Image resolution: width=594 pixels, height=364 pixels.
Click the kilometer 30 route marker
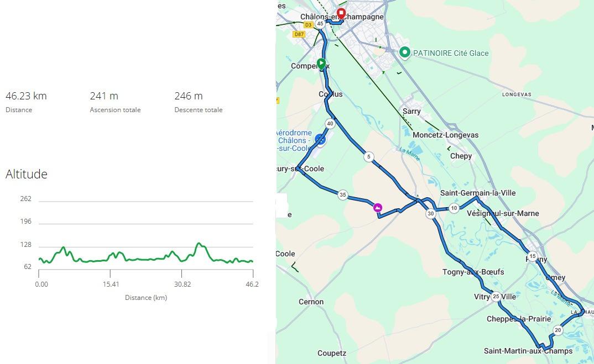(430, 214)
